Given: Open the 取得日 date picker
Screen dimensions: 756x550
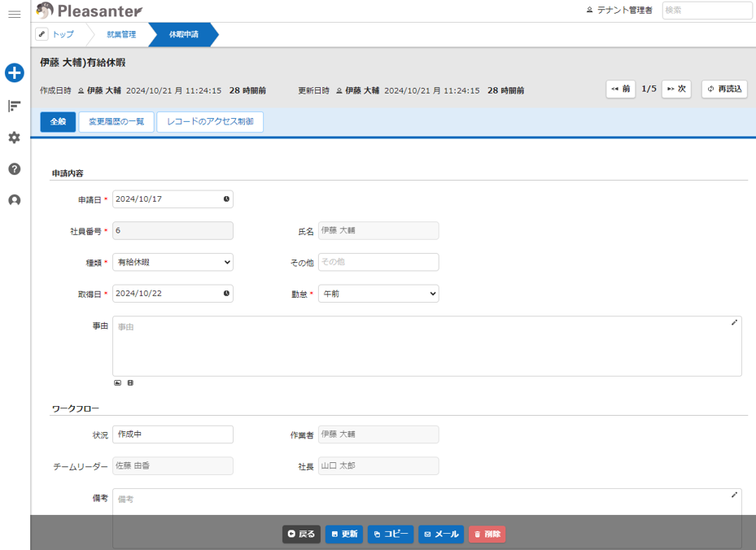Looking at the screenshot, I should pyautogui.click(x=226, y=294).
